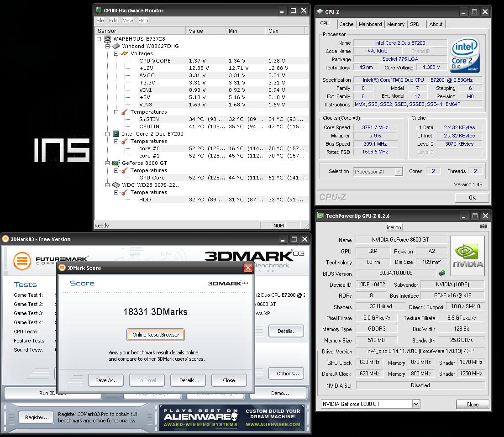
Task: Click the BIOS Version save chip icon in GPU-Z
Action: click(x=442, y=273)
